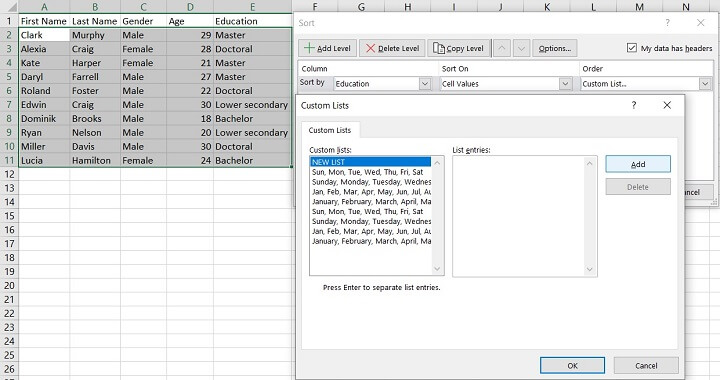Click cell containing Roland
Viewport: 720px width, 380px height.
pos(44,91)
